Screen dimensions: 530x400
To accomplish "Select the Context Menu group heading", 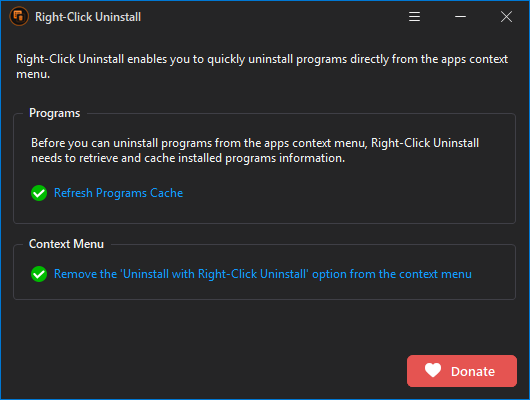I will point(66,244).
